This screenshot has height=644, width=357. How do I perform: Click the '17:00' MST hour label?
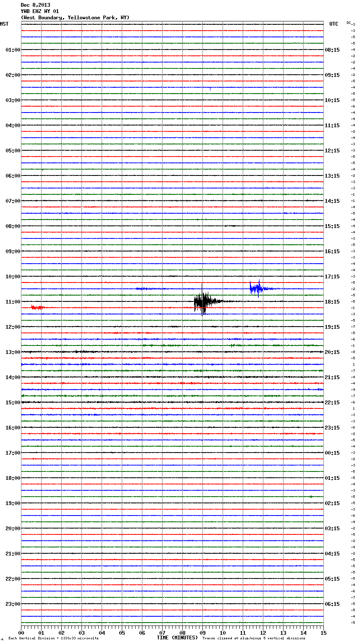tap(13, 453)
